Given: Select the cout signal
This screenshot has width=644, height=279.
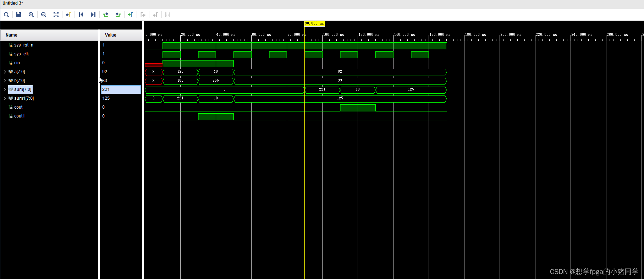Looking at the screenshot, I should pyautogui.click(x=18, y=107).
